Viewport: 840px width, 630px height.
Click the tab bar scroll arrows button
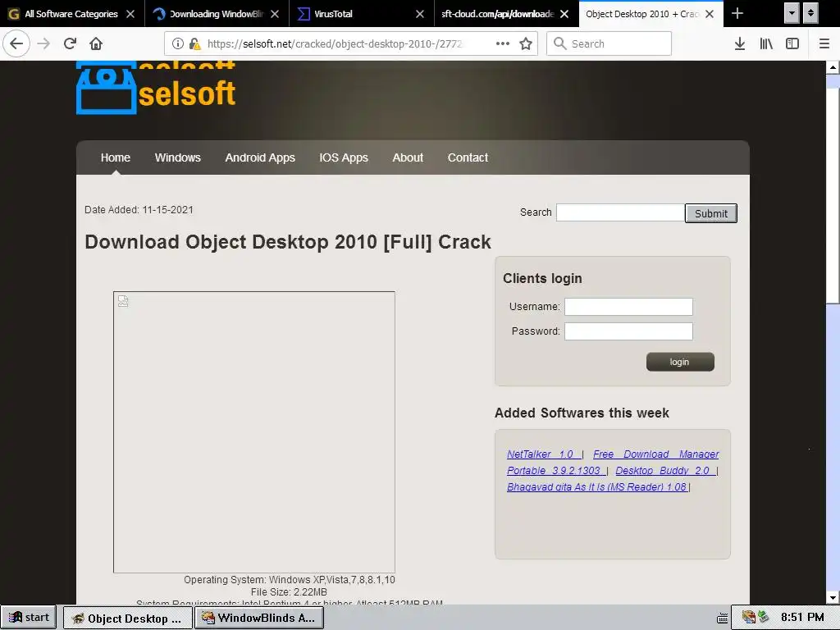pyautogui.click(x=810, y=13)
